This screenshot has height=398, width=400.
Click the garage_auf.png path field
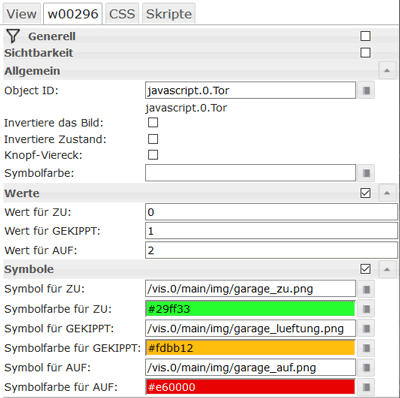250,368
